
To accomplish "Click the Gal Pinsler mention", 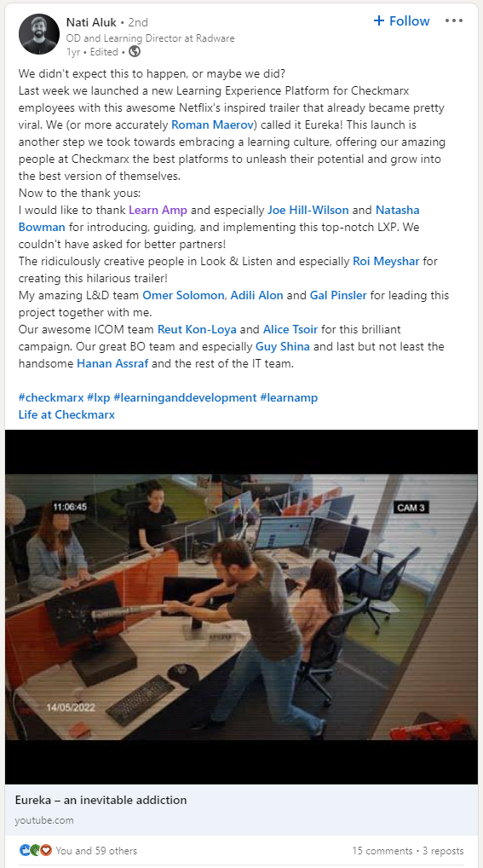I will click(x=338, y=295).
